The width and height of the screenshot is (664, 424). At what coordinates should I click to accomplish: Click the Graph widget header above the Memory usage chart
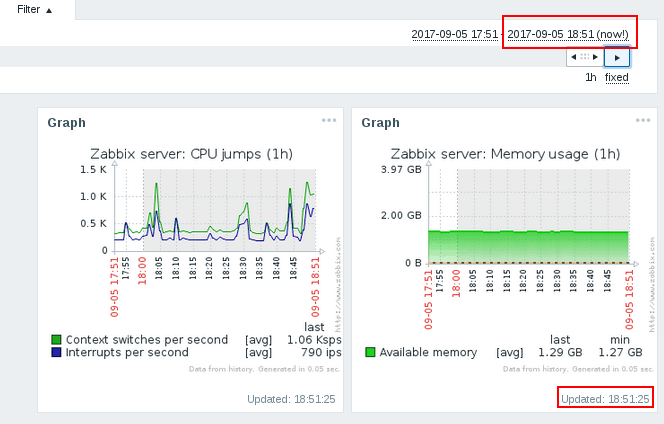(380, 123)
